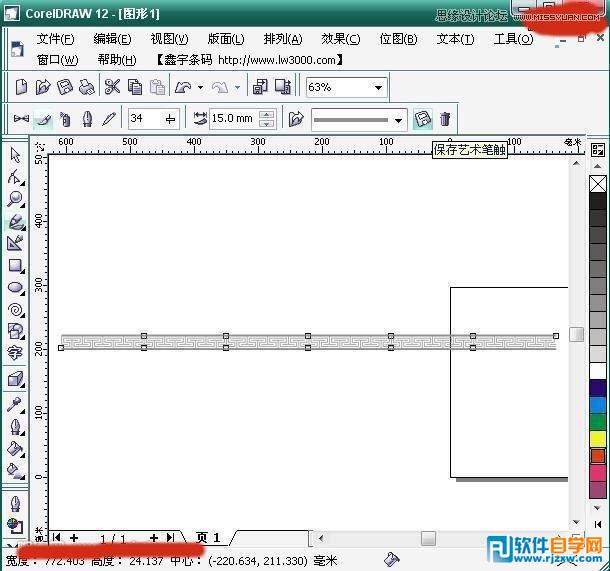Open the zoom level 63% dropdown
Viewport: 610px width, 571px height.
pyautogui.click(x=378, y=88)
